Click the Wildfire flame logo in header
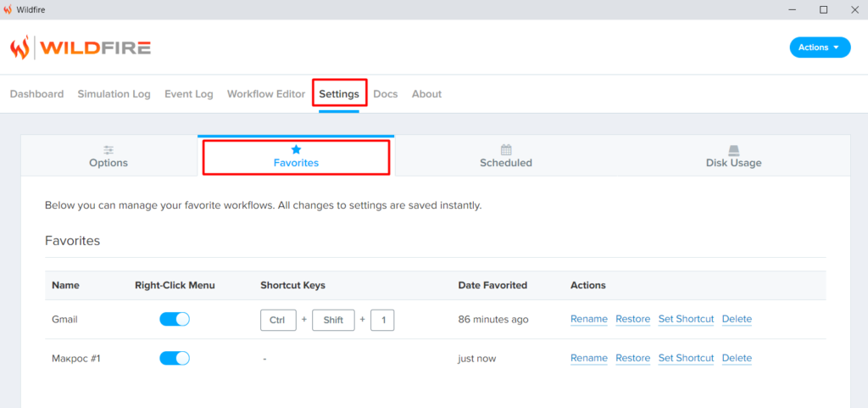Viewport: 868px width, 408px height. click(x=19, y=48)
